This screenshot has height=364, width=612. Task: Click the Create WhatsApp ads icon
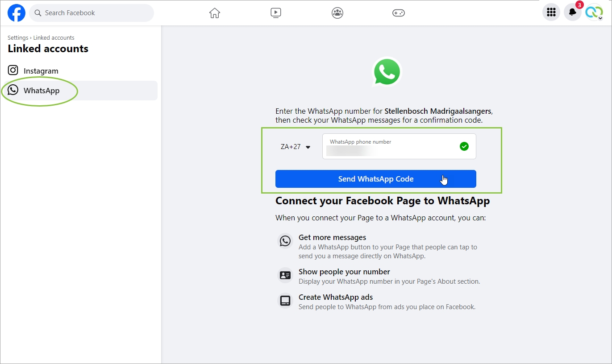pos(285,301)
